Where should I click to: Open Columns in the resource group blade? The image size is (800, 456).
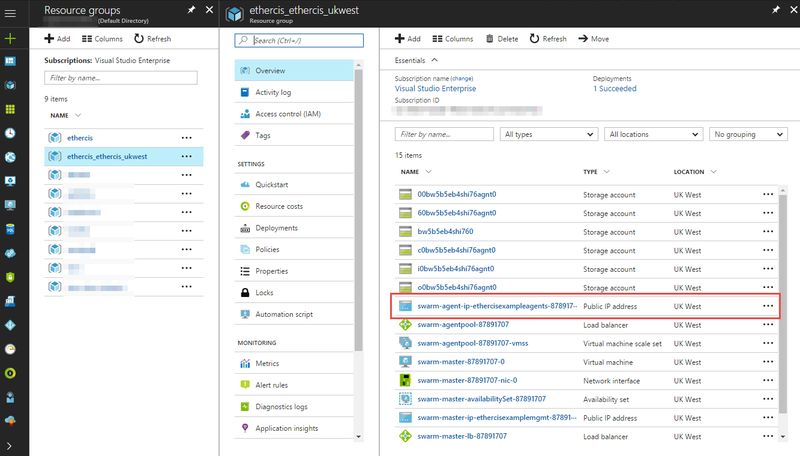[x=453, y=39]
